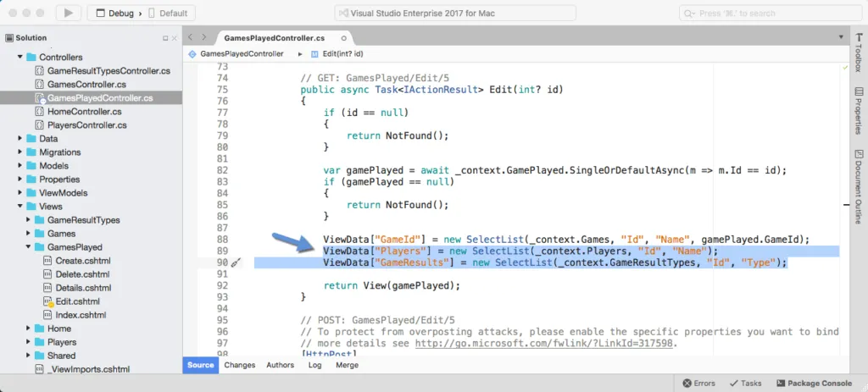868x392 pixels.
Task: Switch to the Log tab
Action: (x=315, y=365)
